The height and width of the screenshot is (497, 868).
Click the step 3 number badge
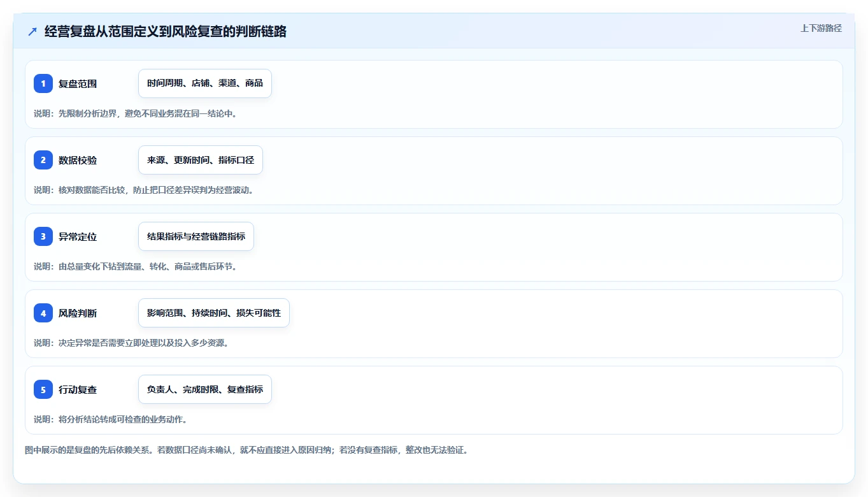coord(43,236)
